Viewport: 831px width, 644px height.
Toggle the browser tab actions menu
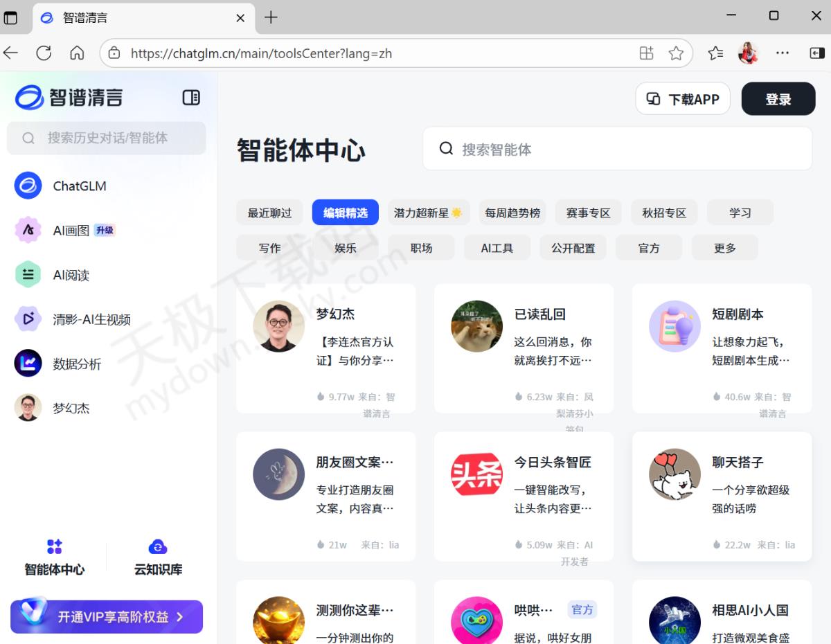coord(11,17)
